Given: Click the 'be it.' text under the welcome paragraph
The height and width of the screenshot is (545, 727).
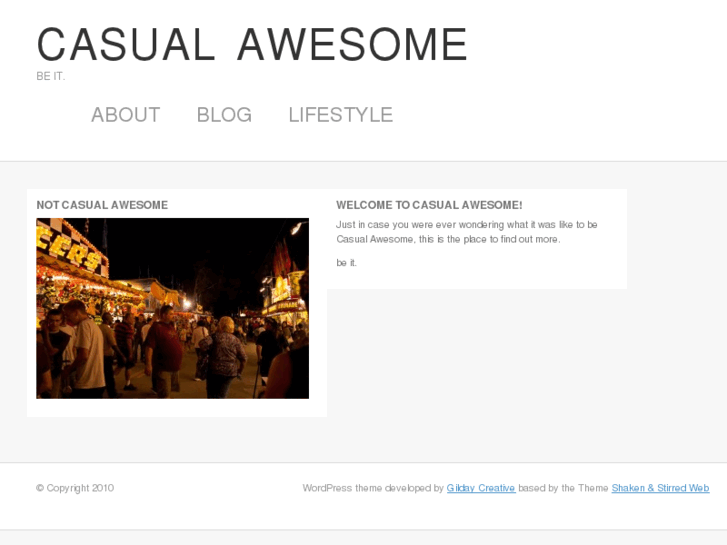Looking at the screenshot, I should (x=346, y=263).
